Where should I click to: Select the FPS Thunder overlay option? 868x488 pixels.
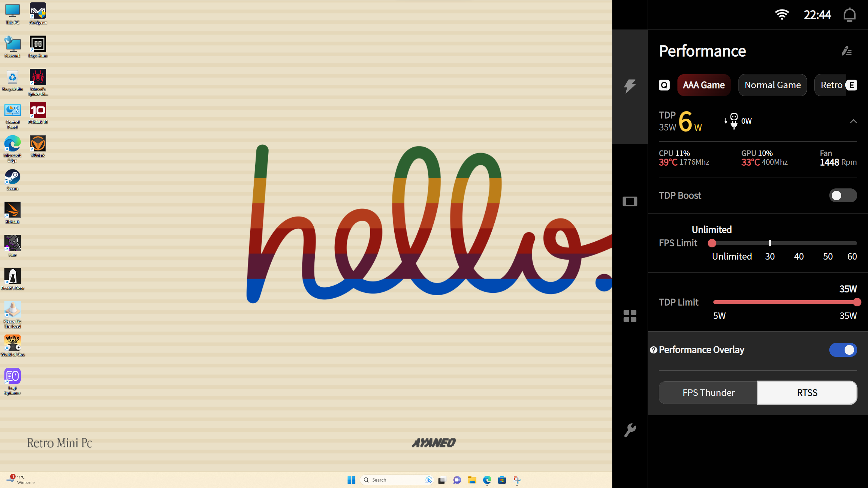pyautogui.click(x=708, y=393)
